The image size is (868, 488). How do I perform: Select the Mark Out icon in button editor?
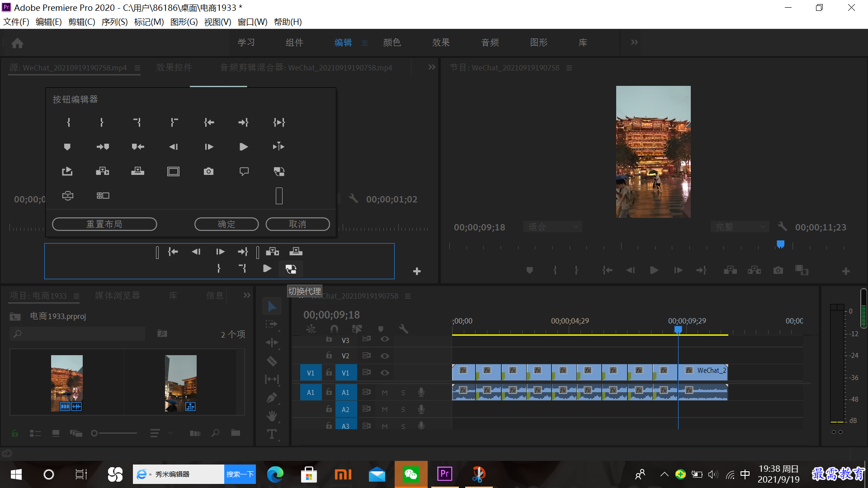coord(102,122)
